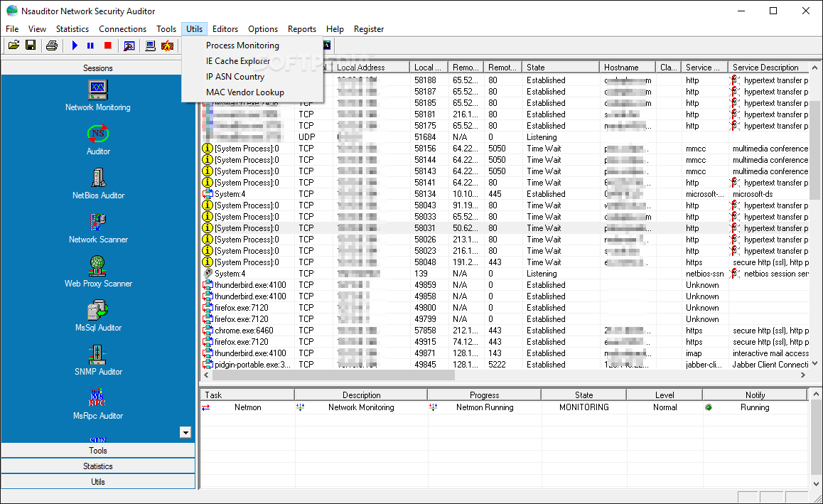Sort by the Local Address column header
The width and height of the screenshot is (823, 504).
[x=370, y=68]
